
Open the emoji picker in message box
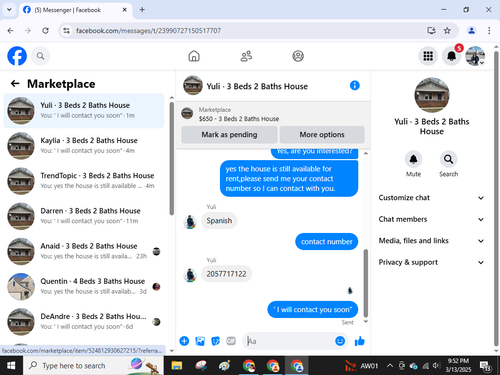coord(340,341)
